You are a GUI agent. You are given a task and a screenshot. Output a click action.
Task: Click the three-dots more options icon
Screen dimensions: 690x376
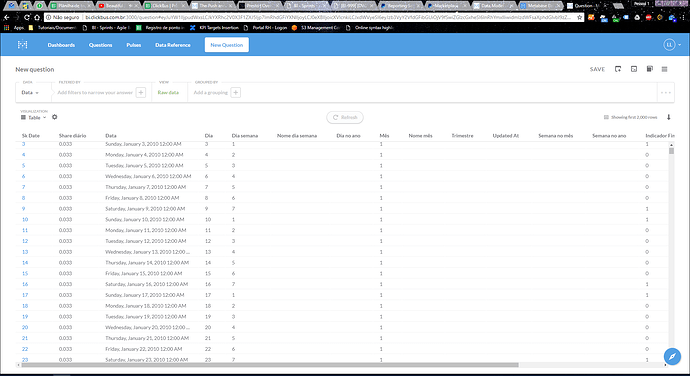[x=665, y=92]
